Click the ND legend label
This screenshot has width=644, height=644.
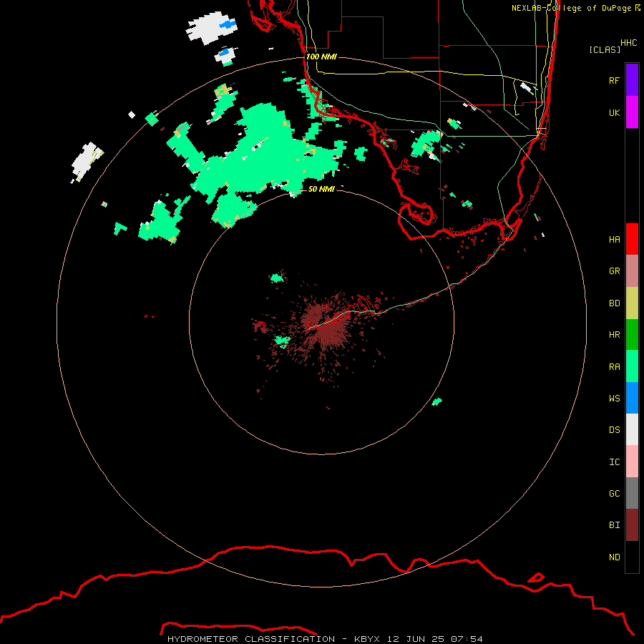614,557
